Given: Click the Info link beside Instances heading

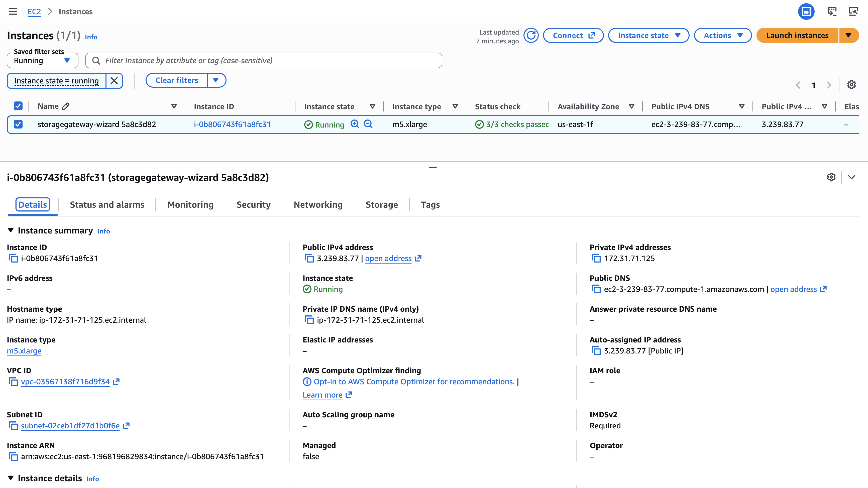Looking at the screenshot, I should click(91, 37).
